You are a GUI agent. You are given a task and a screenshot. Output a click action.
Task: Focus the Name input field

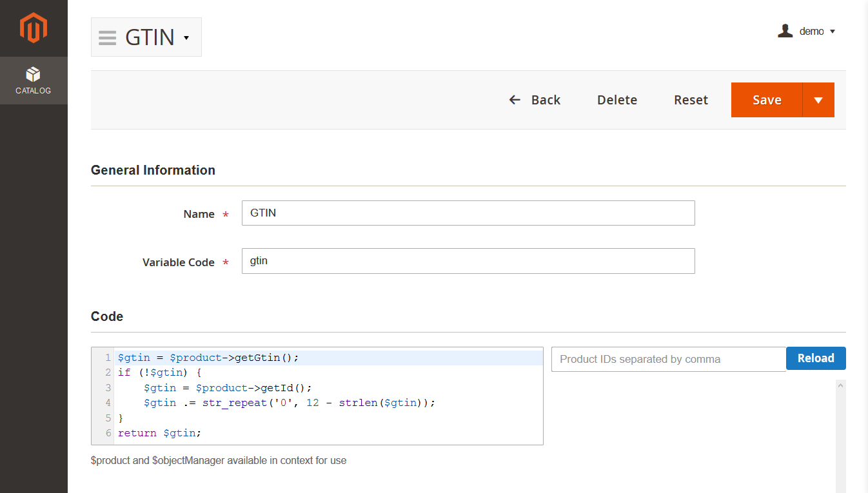(x=468, y=213)
